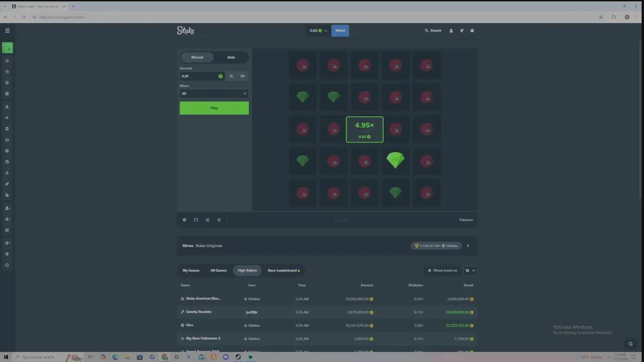Viewport: 644px width, 362px height.
Task: Switch to Manual betting mode
Action: (x=197, y=57)
